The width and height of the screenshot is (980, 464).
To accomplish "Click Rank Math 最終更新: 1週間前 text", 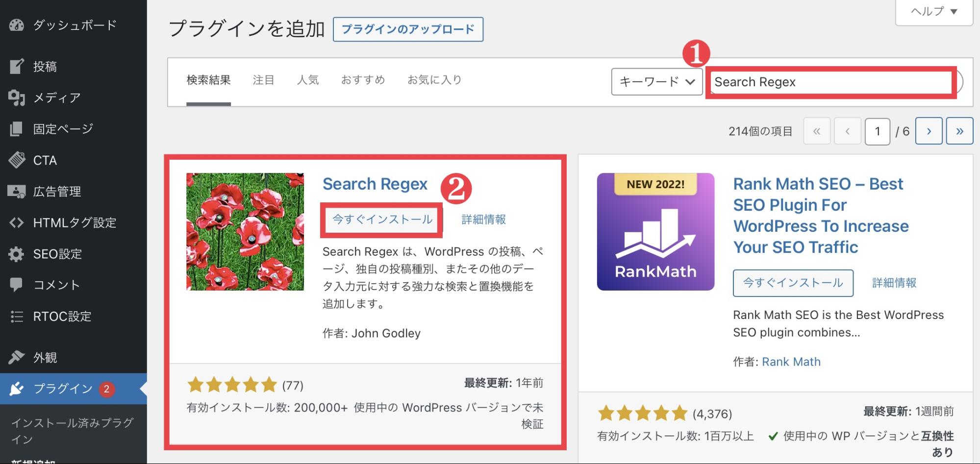I will [x=908, y=412].
